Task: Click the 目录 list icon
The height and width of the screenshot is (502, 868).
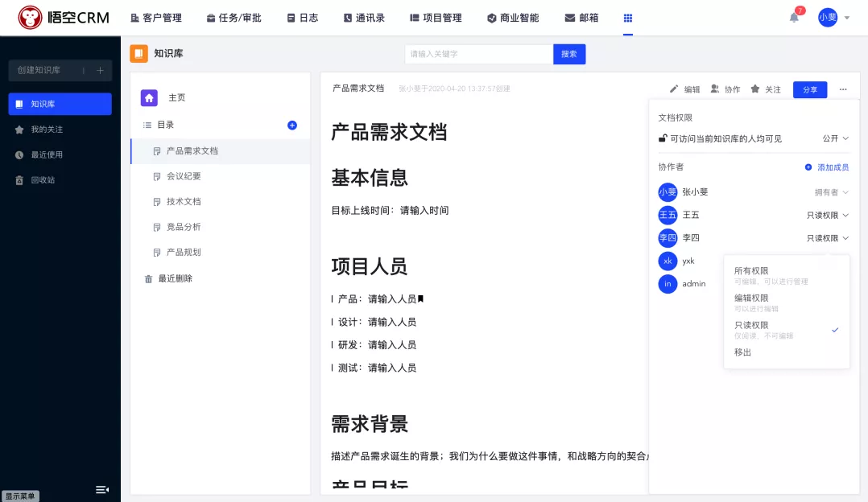Action: click(147, 125)
